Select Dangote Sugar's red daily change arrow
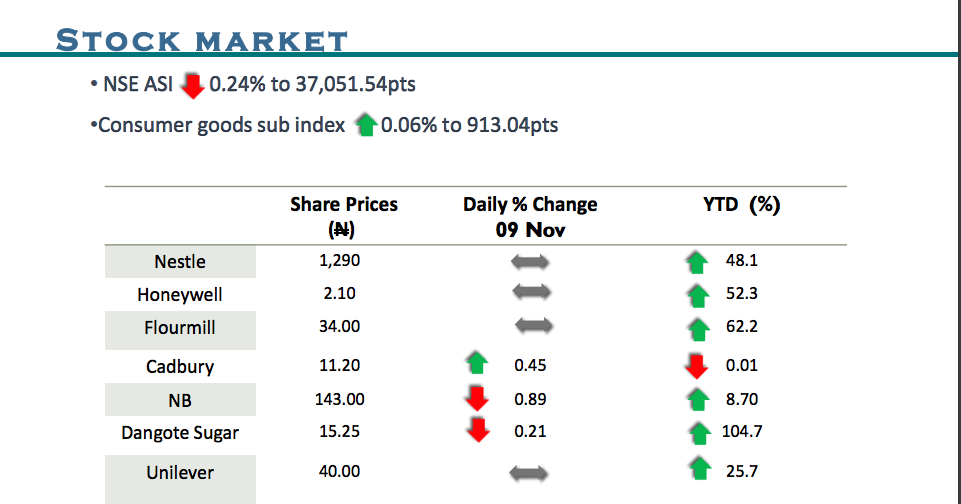961x504 pixels. 477,432
